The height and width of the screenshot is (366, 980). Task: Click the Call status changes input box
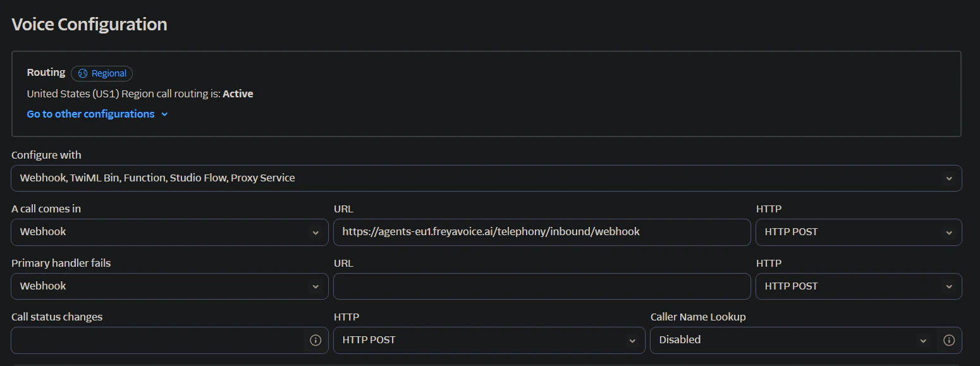click(x=158, y=340)
